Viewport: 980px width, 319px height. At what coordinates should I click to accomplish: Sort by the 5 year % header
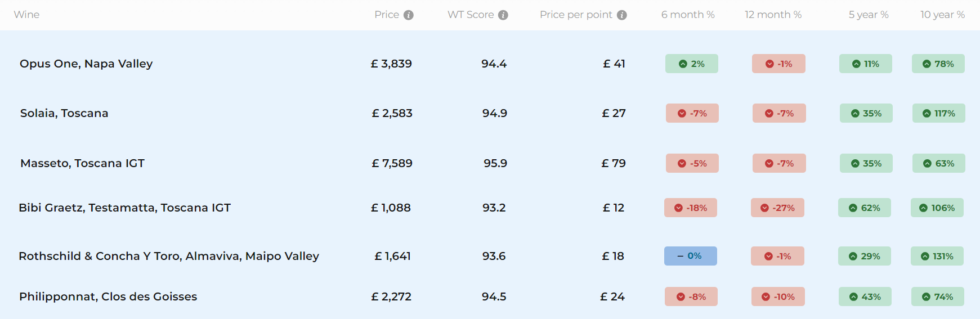click(868, 15)
